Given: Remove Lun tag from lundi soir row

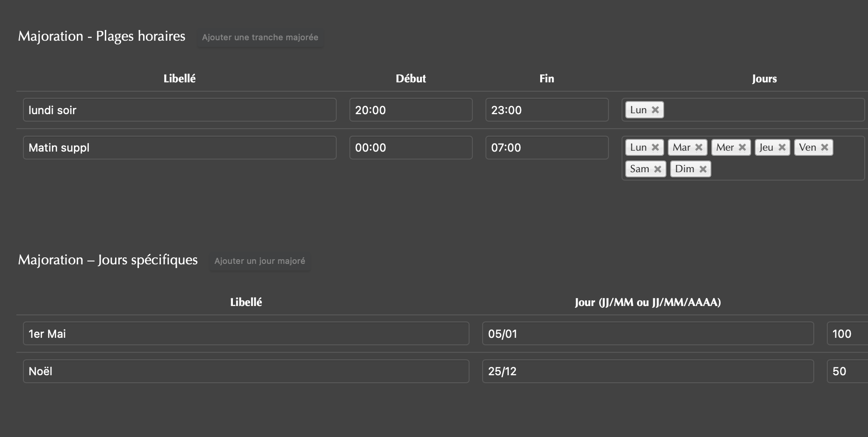Looking at the screenshot, I should click(x=655, y=110).
